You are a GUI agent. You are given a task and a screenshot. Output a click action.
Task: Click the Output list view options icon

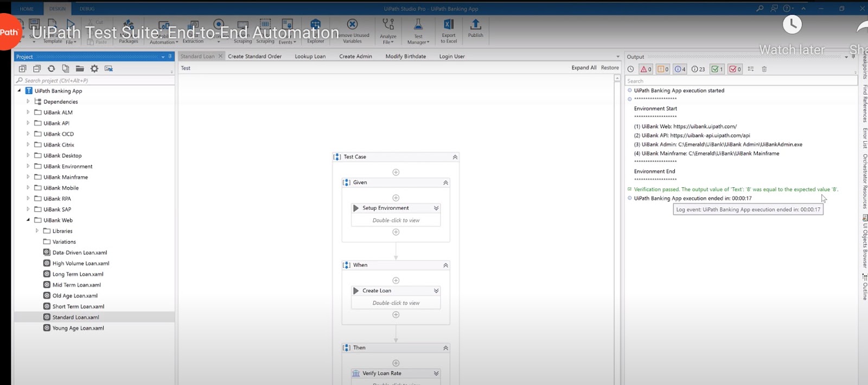tap(751, 69)
